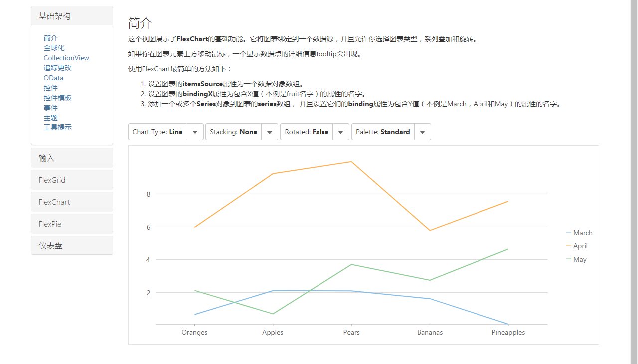The image size is (638, 364).
Task: Open the 追踪更改 link
Action: point(57,68)
